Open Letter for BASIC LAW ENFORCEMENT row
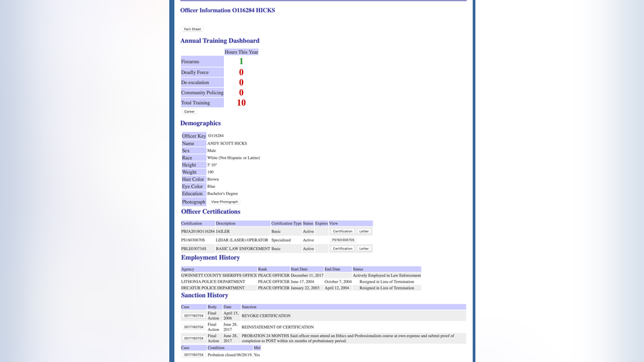 tap(364, 249)
